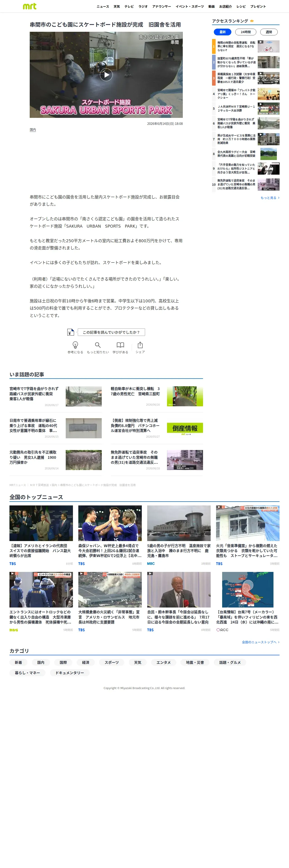Go to 動画 in the top navigation
This screenshot has height=868, width=289.
[x=212, y=6]
